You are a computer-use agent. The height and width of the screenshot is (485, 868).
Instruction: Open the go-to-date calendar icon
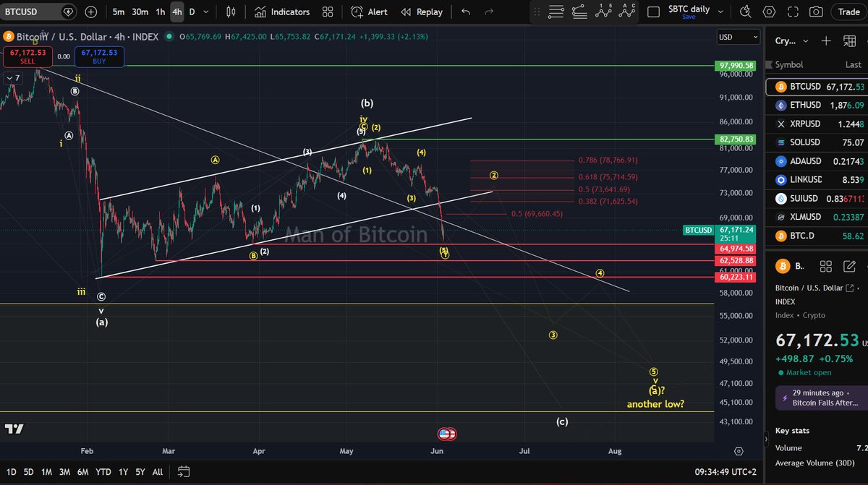(x=184, y=472)
